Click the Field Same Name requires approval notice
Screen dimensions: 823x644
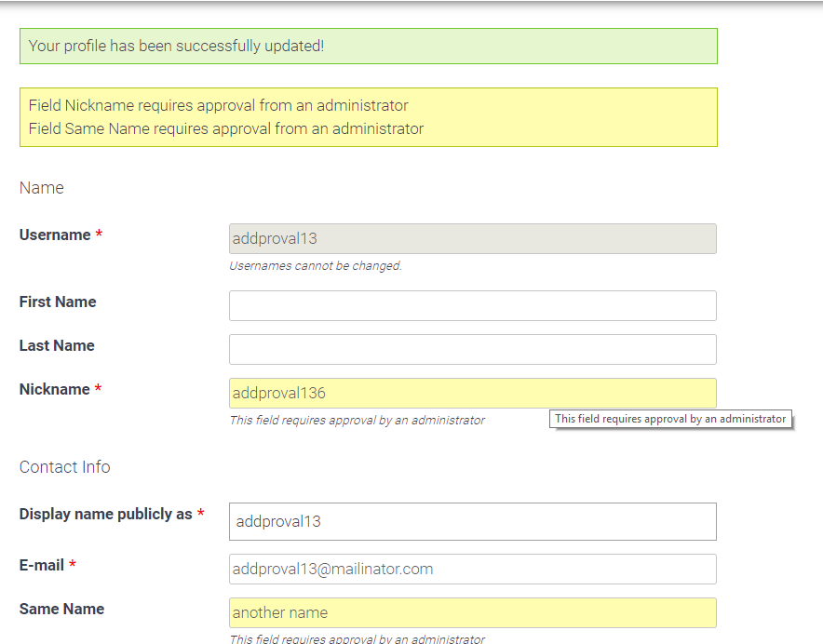225,128
